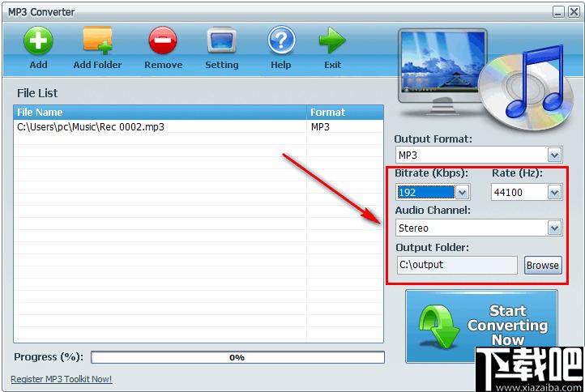
Task: Click the Format column header
Action: (x=345, y=113)
